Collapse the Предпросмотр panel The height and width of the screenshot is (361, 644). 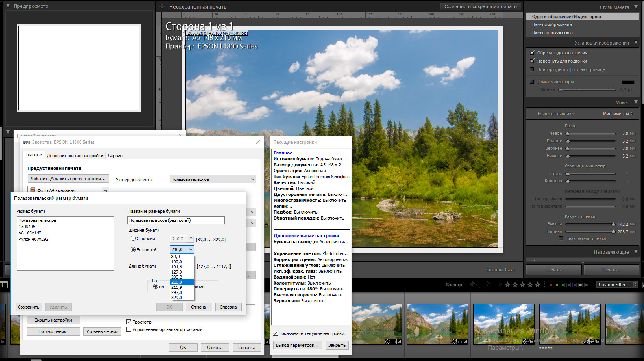pyautogui.click(x=8, y=6)
